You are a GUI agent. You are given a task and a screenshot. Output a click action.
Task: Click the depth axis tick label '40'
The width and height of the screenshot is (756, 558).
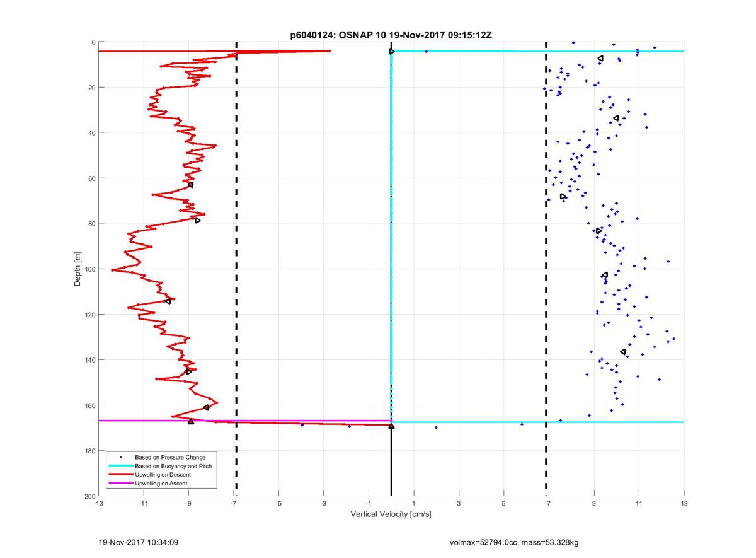91,133
